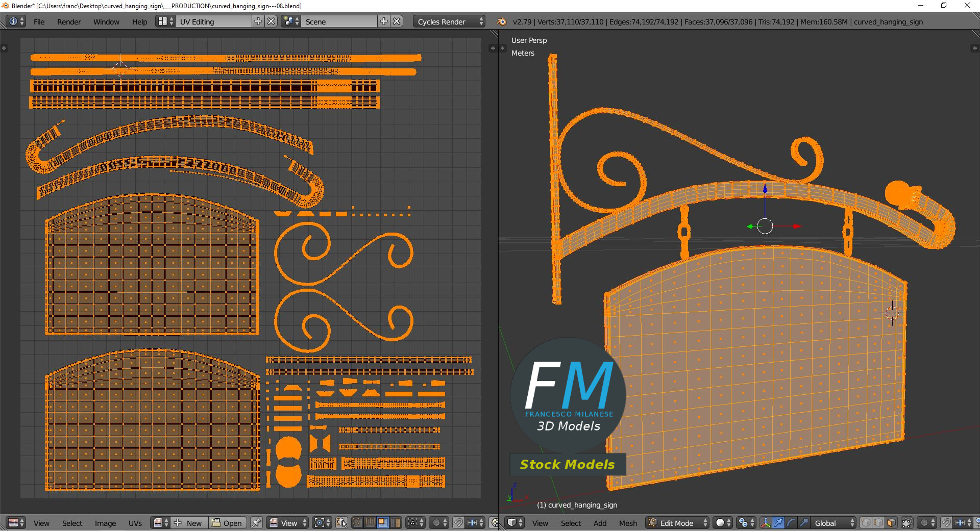This screenshot has width=980, height=531.
Task: Open the Mesh menu in 3D view
Action: [x=628, y=523]
